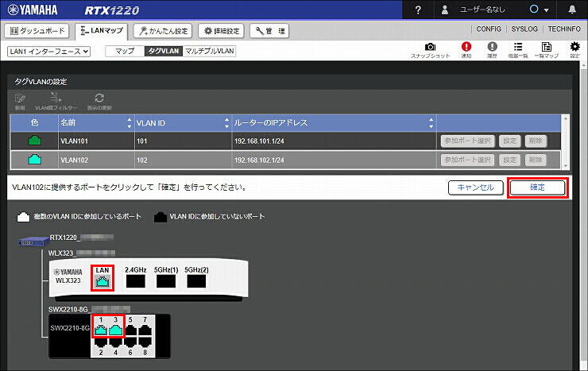Click 削除 button in VLAN101 row
This screenshot has height=371, width=588.
click(x=536, y=141)
